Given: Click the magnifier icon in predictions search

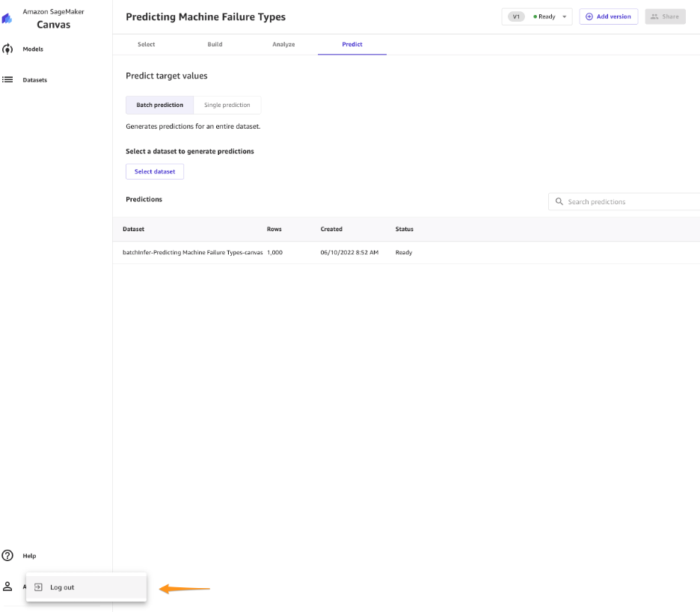Looking at the screenshot, I should 559,201.
